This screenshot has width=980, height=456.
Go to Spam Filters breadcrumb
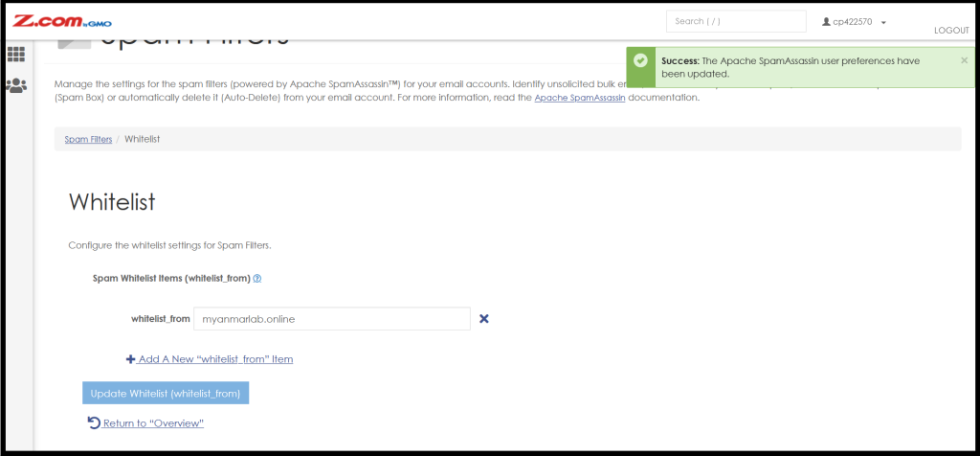click(88, 139)
